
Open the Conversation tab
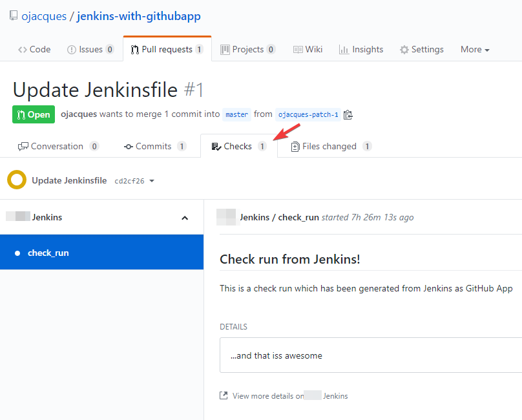tap(57, 147)
